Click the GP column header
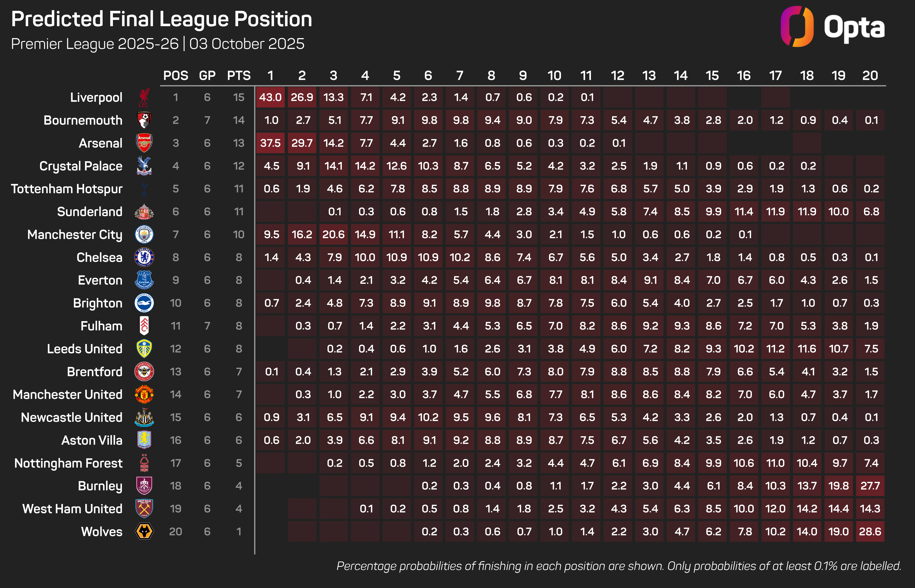The height and width of the screenshot is (588, 915). (x=207, y=76)
